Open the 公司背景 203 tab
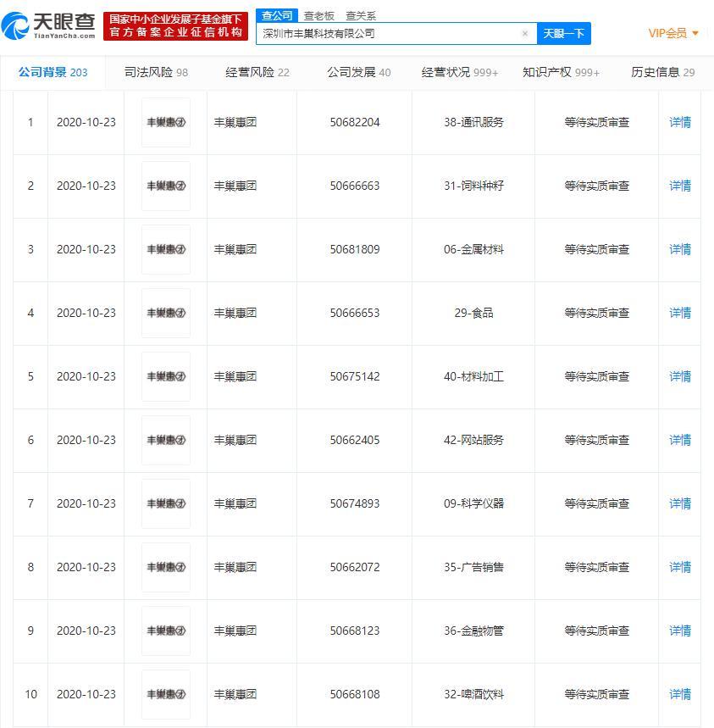 click(53, 72)
